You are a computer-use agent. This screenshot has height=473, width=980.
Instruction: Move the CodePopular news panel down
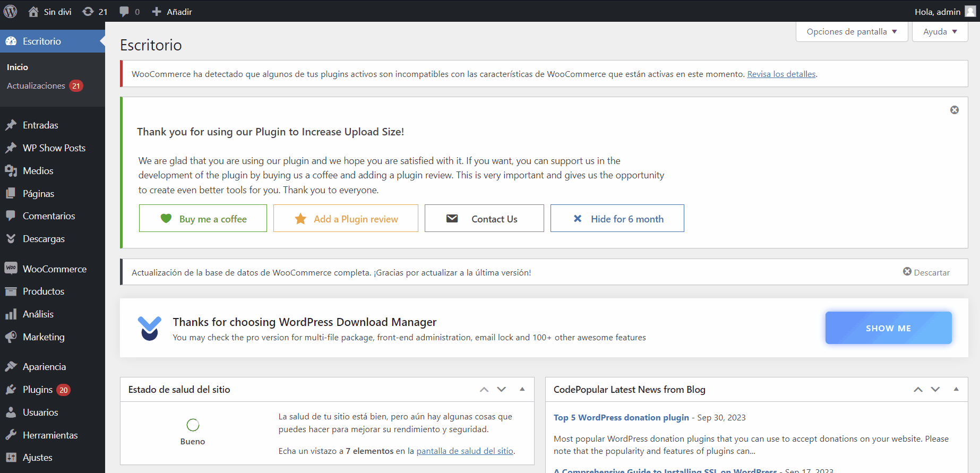point(935,390)
